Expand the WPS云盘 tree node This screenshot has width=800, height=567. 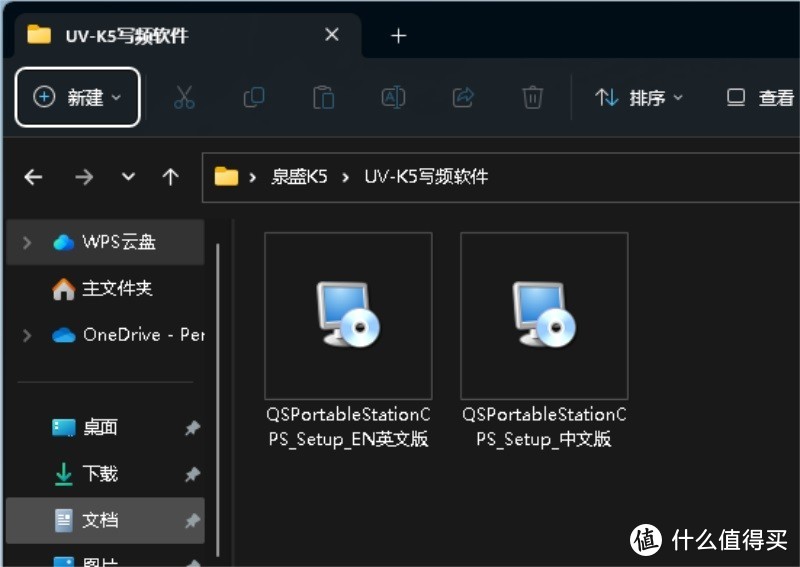pyautogui.click(x=27, y=242)
